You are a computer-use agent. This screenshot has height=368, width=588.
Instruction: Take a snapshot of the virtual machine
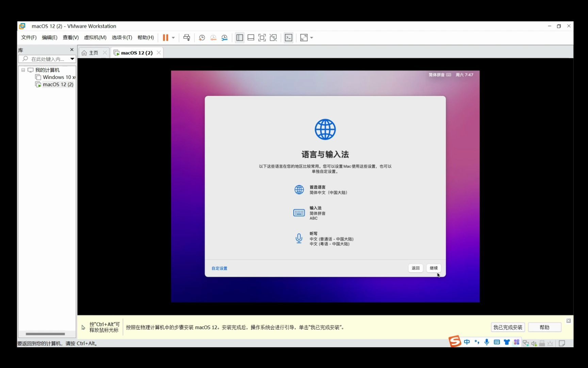201,37
